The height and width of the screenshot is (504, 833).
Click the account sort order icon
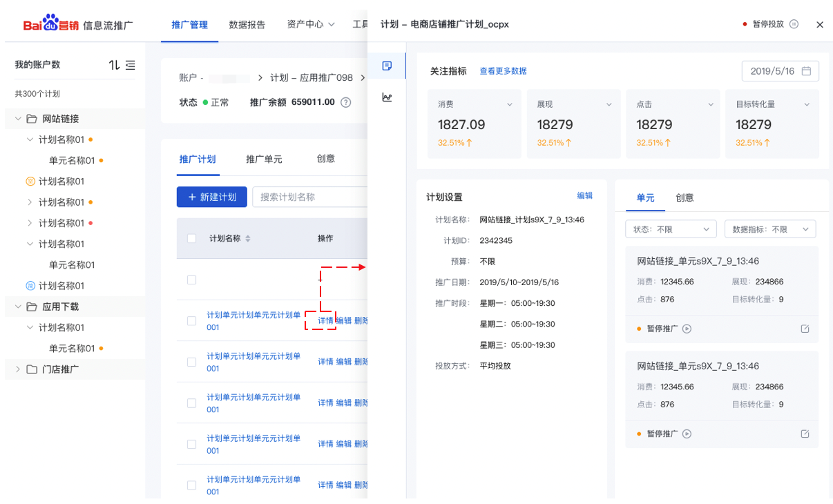115,65
